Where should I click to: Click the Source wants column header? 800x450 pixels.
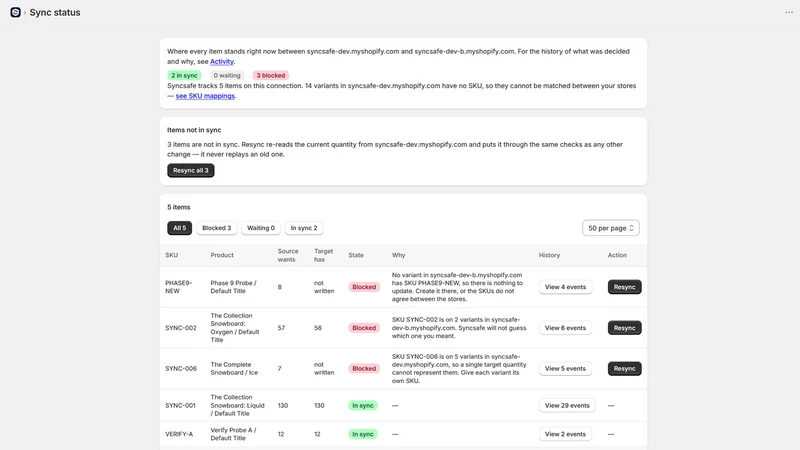click(288, 255)
